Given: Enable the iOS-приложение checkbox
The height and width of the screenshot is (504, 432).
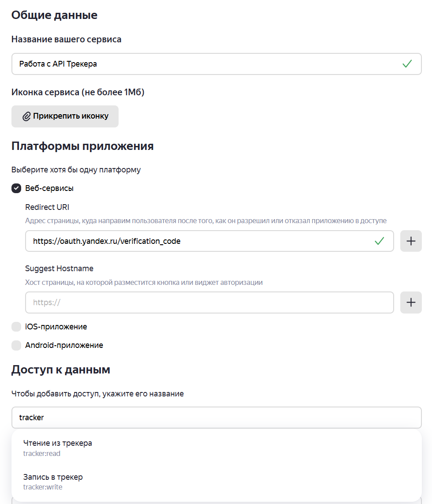Looking at the screenshot, I should coord(16,327).
